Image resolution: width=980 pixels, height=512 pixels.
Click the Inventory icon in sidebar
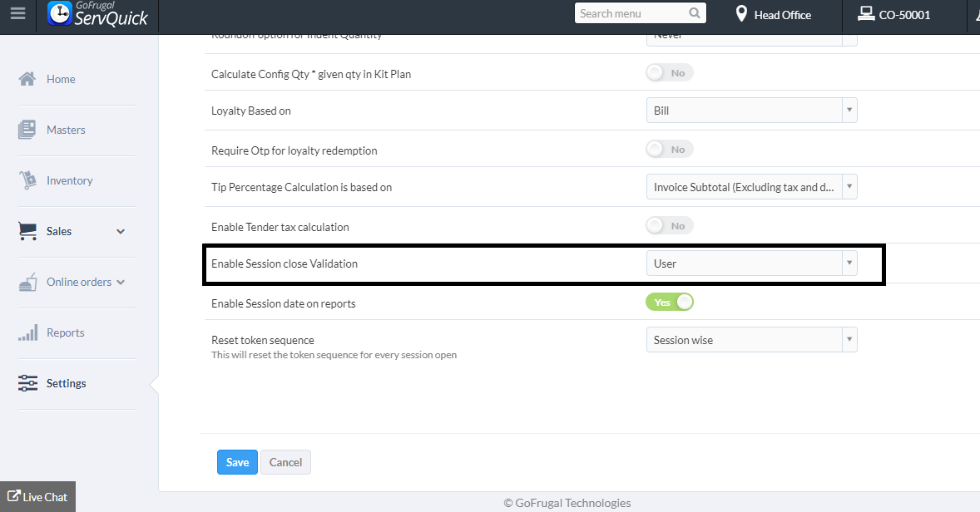[27, 180]
